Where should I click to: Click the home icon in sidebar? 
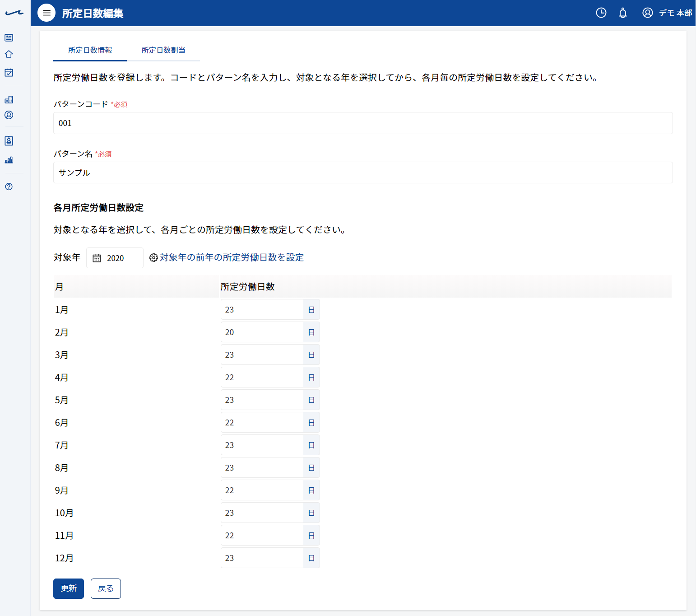click(x=9, y=54)
